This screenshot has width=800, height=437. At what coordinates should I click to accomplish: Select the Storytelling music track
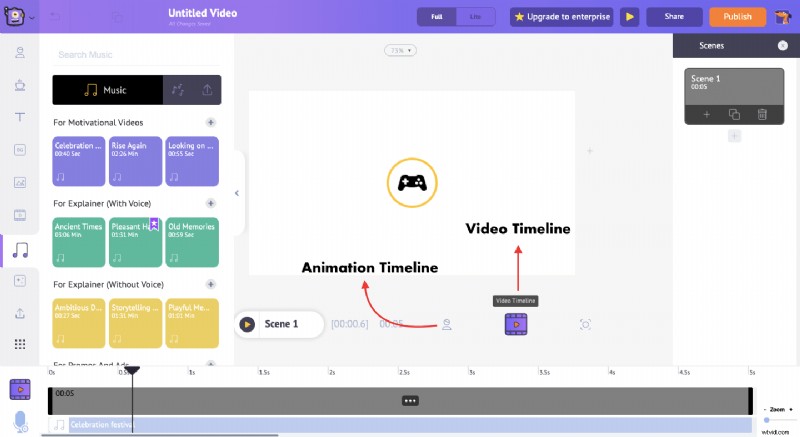pyautogui.click(x=135, y=323)
